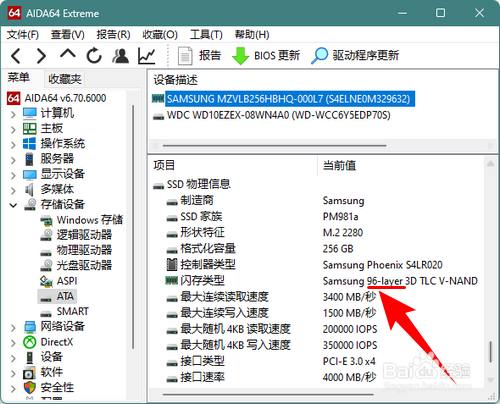Click the 驱动程序更新 driver update button

355,56
